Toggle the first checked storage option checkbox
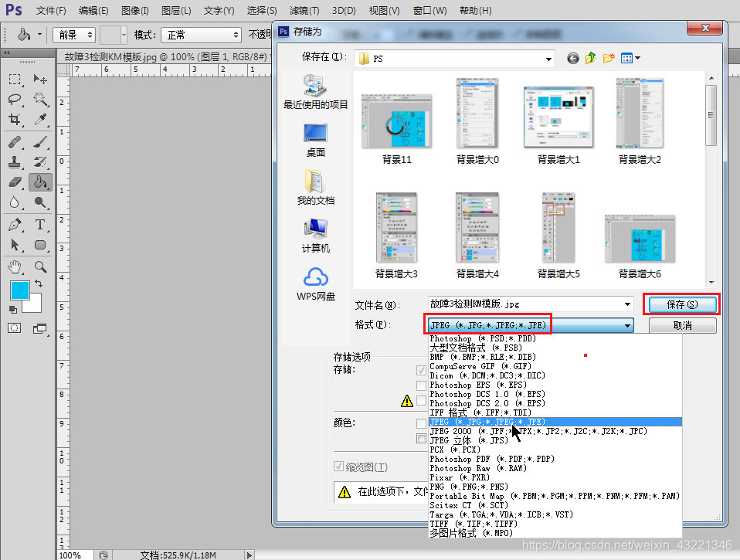Screen dimensions: 740x560 [422, 370]
